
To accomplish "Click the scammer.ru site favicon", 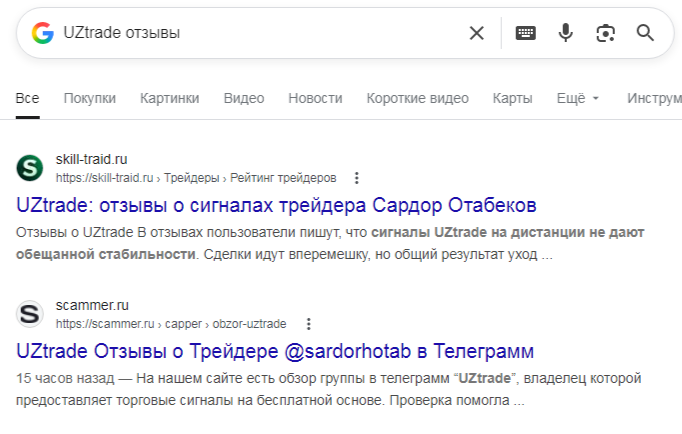I will click(x=30, y=314).
